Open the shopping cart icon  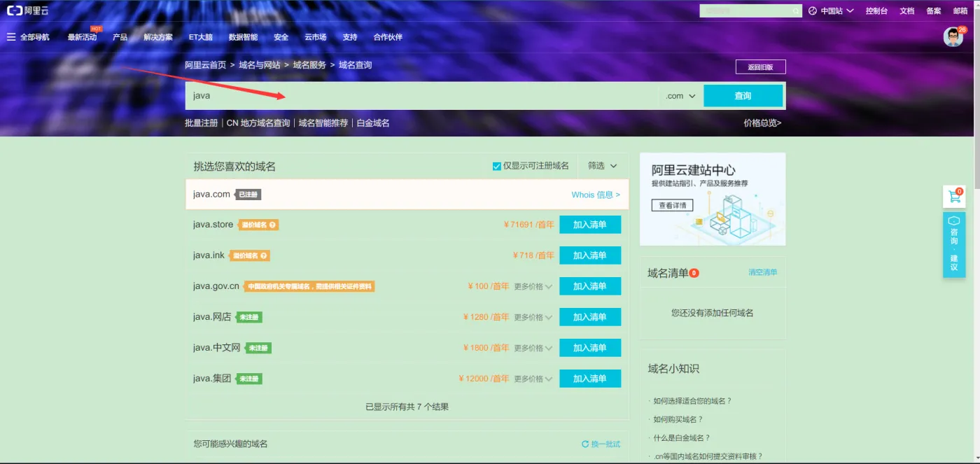click(954, 197)
